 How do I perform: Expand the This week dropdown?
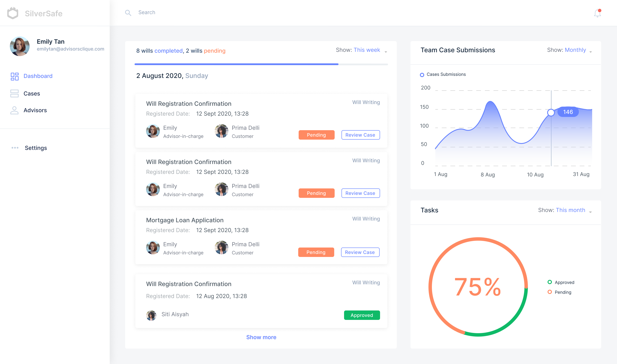(361, 50)
